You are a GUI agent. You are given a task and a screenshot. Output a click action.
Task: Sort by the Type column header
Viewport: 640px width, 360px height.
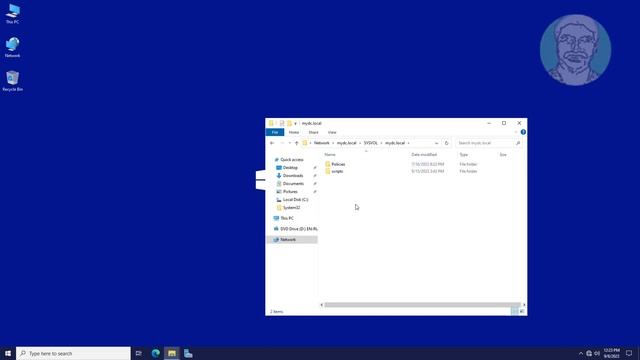[x=464, y=154]
